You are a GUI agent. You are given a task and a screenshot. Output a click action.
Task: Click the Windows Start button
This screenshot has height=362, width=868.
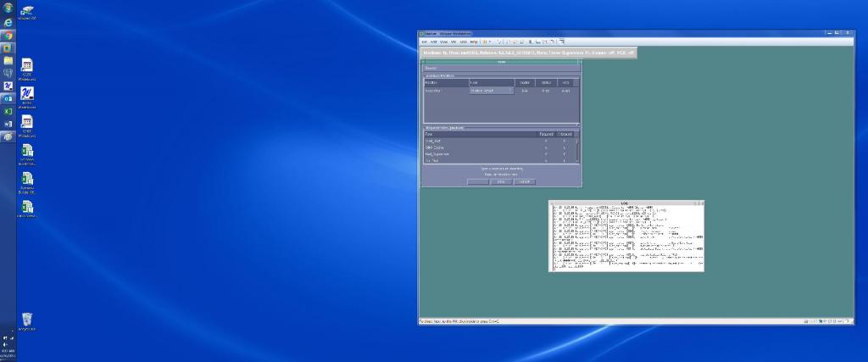pyautogui.click(x=8, y=6)
